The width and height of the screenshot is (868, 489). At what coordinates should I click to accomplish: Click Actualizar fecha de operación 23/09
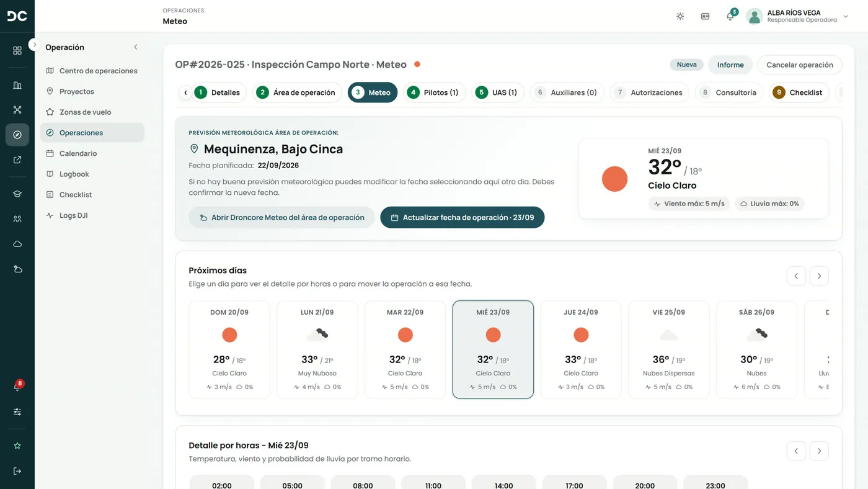462,217
